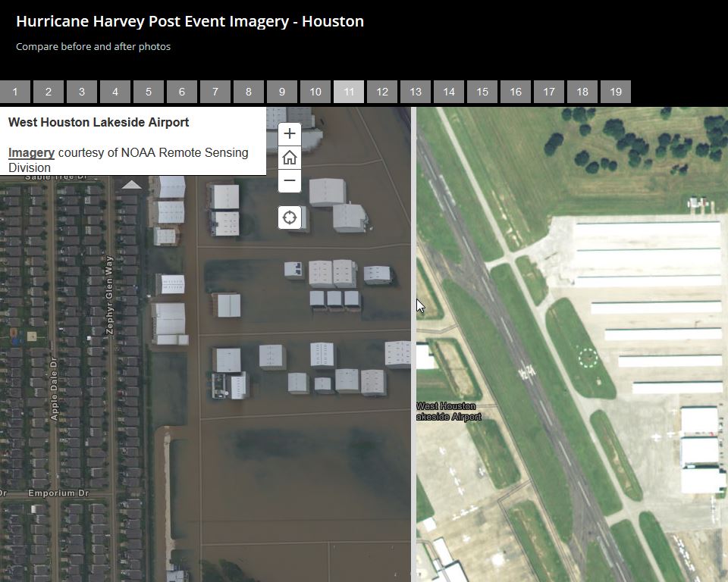Click the circular helipad marking on the airfield

coord(587,358)
